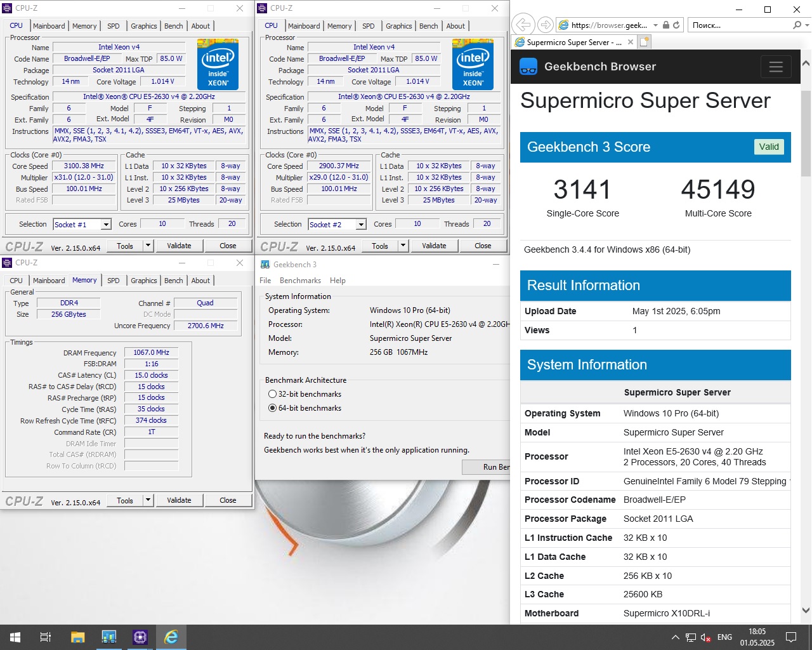Click Intel Xeon logo in Socket #1 CPU-Z

[x=218, y=63]
